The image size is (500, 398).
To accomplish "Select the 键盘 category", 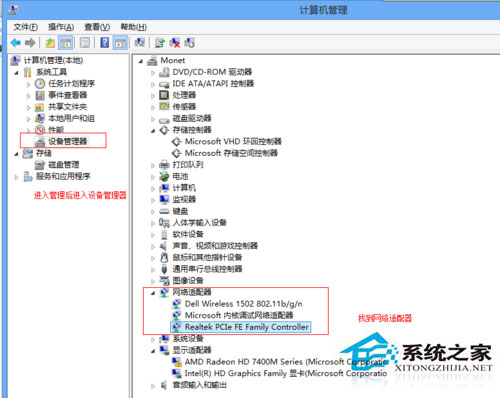I will pyautogui.click(x=180, y=211).
